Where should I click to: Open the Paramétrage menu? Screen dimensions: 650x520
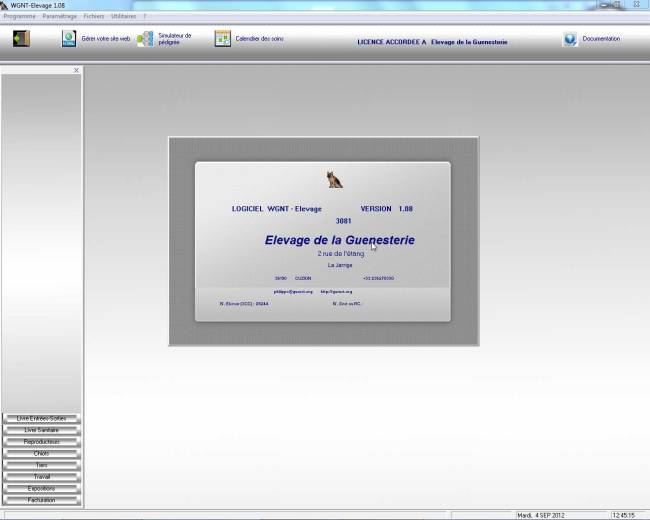point(60,16)
